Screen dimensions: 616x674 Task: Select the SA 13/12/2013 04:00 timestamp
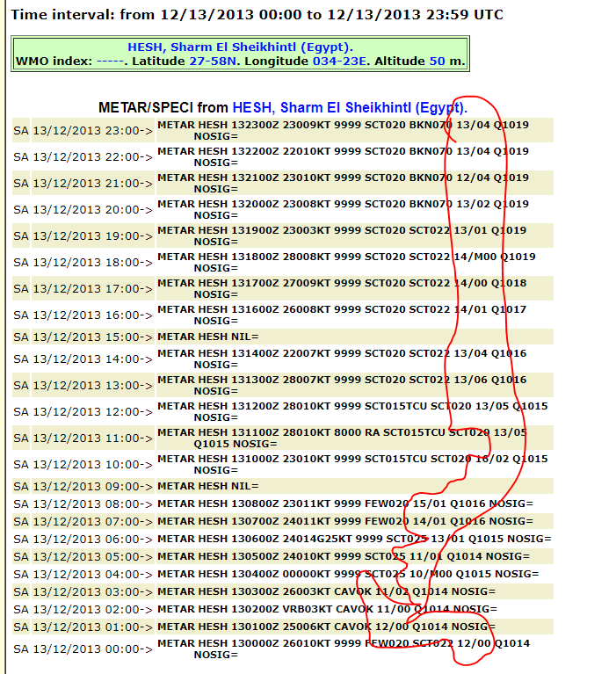83,574
